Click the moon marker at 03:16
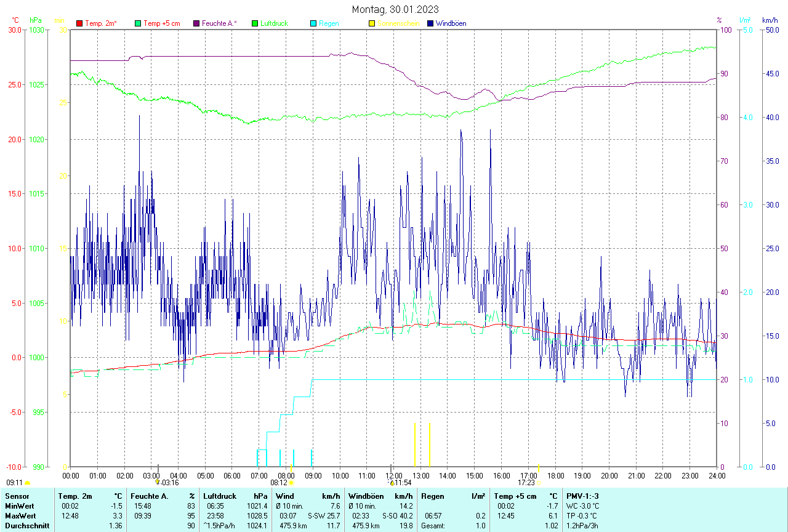Viewport: 788px width, 532px height. point(158,483)
